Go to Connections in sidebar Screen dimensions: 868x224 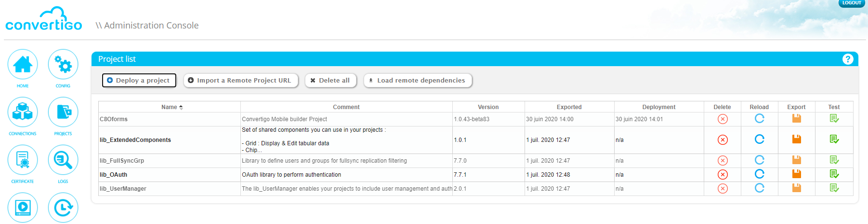point(23,112)
